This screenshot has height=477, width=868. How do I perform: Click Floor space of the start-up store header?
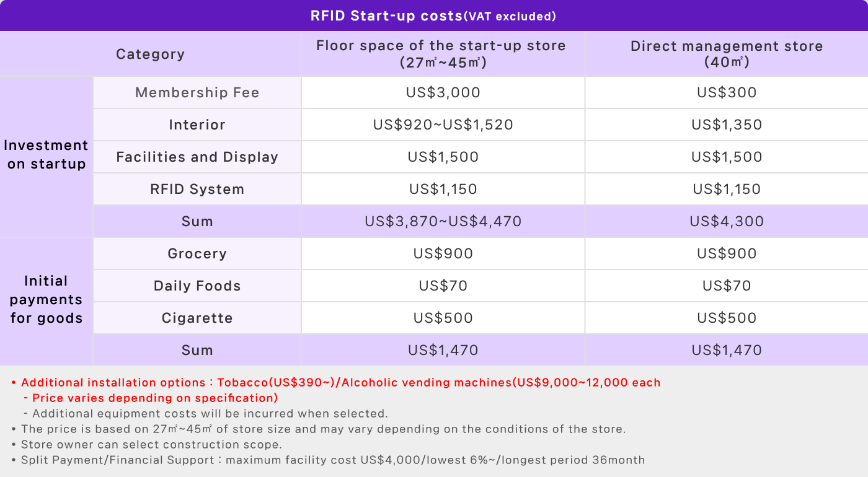pyautogui.click(x=443, y=54)
